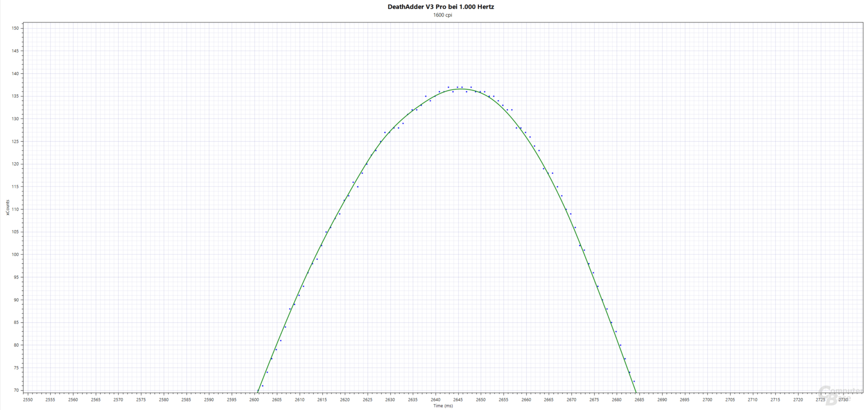Viewport: 868px width, 410px height.
Task: Click x-axis tick label 2595
Action: tap(231, 400)
